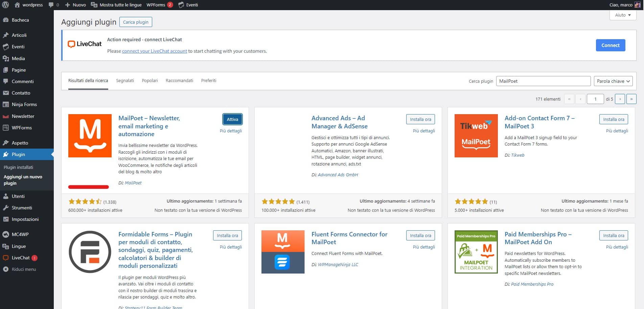
Task: Activate MailPoet with Attiva button
Action: point(232,119)
